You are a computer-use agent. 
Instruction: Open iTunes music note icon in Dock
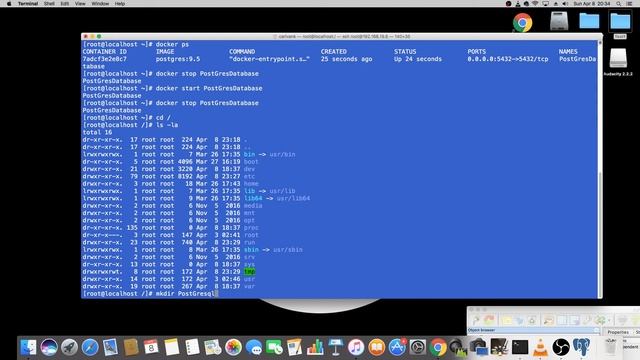(356, 347)
